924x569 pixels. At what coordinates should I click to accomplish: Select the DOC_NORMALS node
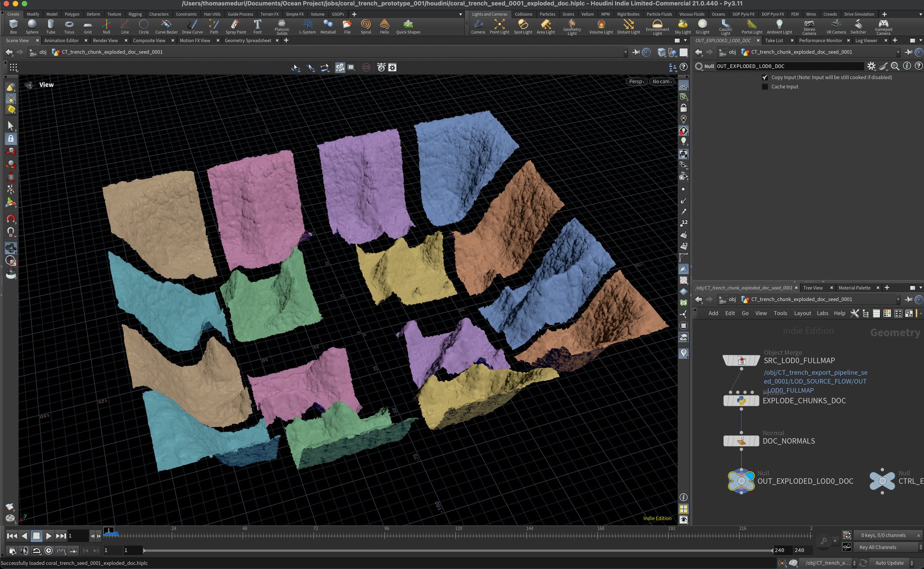[x=741, y=441]
